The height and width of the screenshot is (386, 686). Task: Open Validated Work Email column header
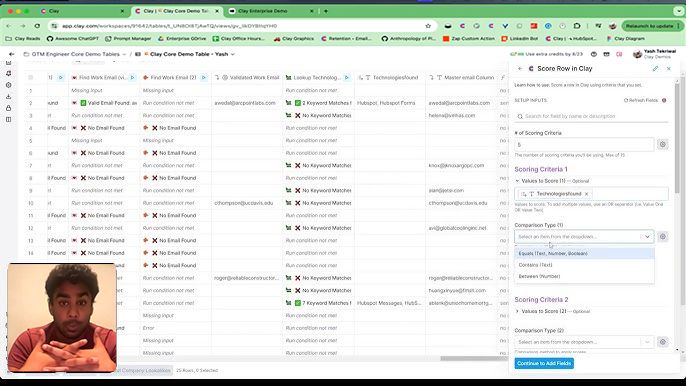(247, 77)
